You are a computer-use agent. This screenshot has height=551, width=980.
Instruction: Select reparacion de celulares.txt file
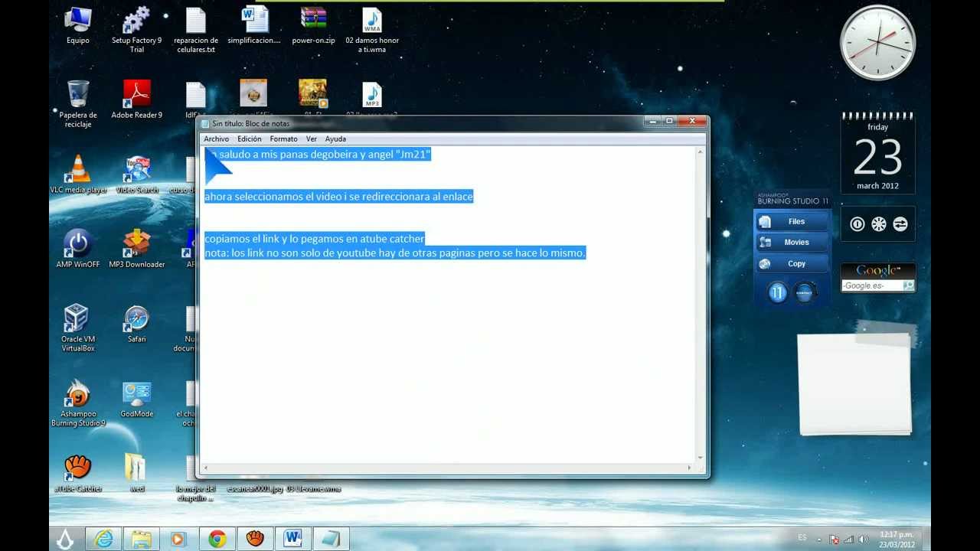click(x=196, y=31)
